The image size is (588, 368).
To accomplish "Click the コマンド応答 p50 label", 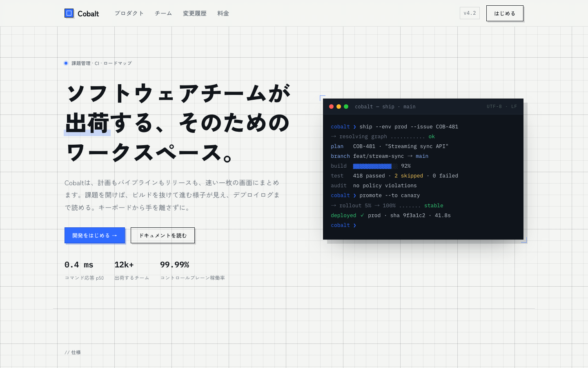I will point(84,278).
